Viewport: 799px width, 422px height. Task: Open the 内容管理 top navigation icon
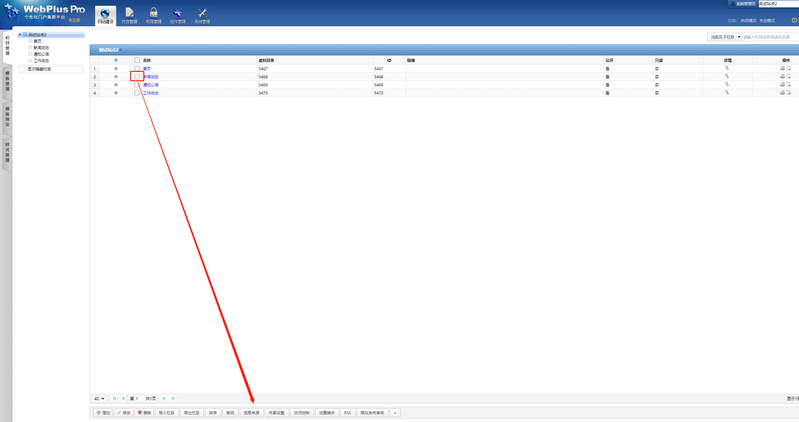tap(129, 14)
